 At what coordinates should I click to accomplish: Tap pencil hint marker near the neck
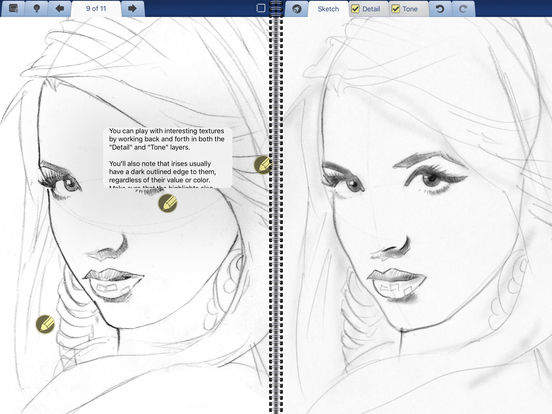(x=45, y=324)
